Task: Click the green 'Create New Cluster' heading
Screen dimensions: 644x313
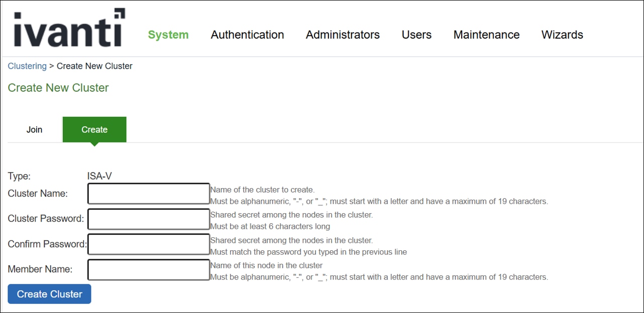Action: click(x=58, y=88)
